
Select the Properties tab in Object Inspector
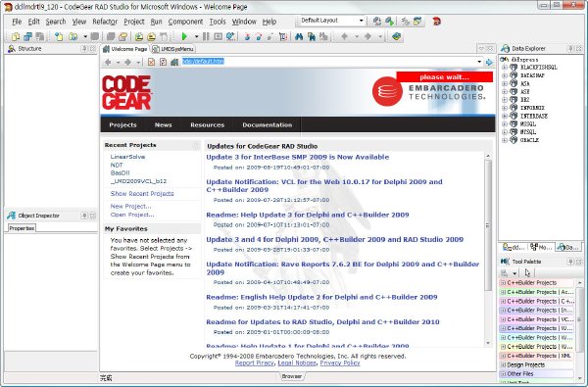[22, 228]
